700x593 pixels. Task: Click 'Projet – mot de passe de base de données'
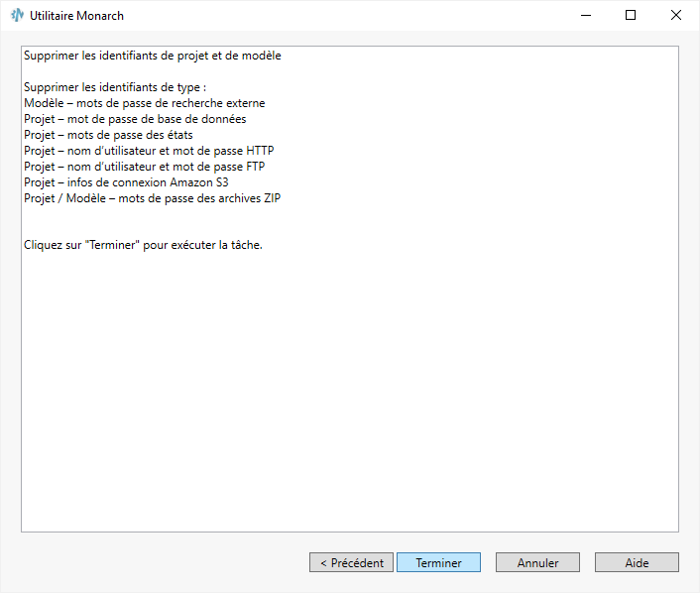point(135,119)
